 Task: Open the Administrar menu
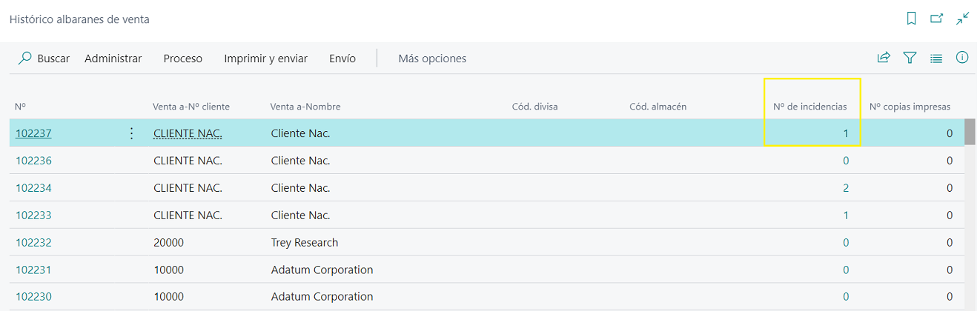click(x=113, y=58)
